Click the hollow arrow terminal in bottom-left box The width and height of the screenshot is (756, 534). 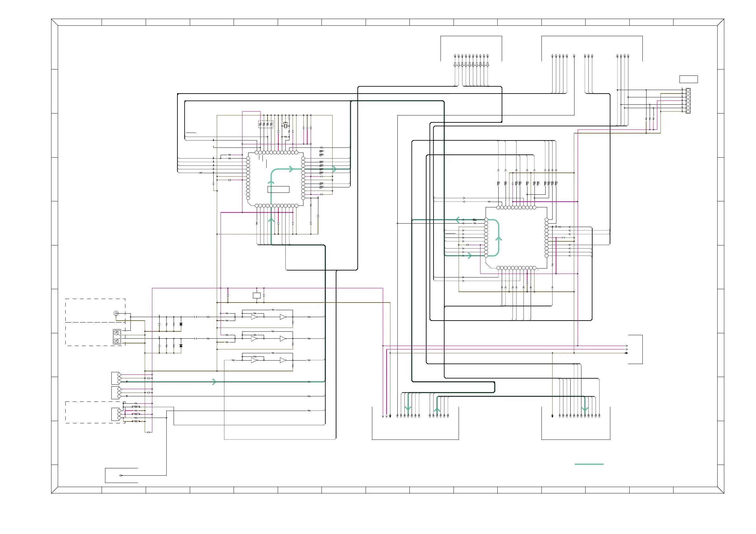click(121, 475)
